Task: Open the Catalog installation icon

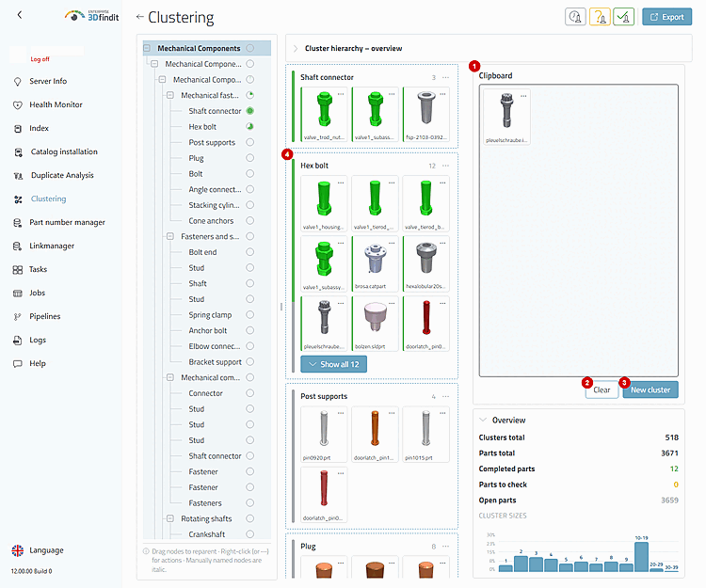Action: point(18,152)
